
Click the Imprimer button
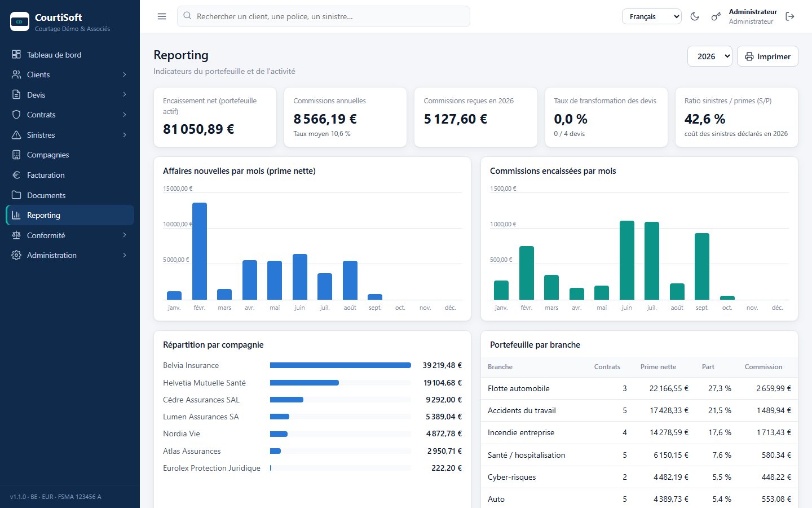[767, 56]
